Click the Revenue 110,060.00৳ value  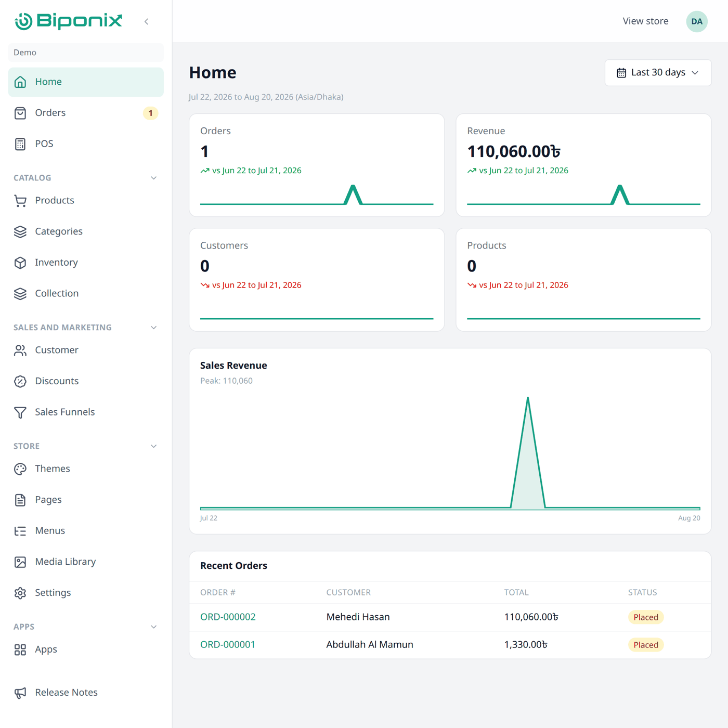[514, 151]
